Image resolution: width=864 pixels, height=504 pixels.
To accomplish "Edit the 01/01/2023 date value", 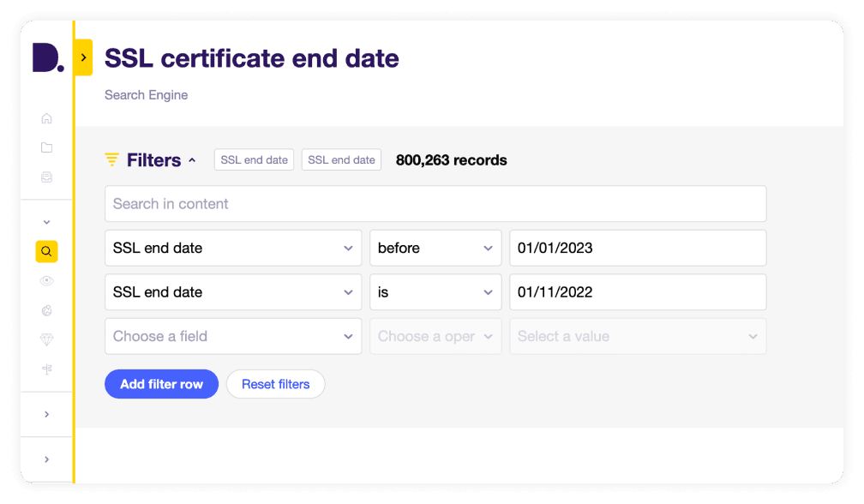I will 638,248.
